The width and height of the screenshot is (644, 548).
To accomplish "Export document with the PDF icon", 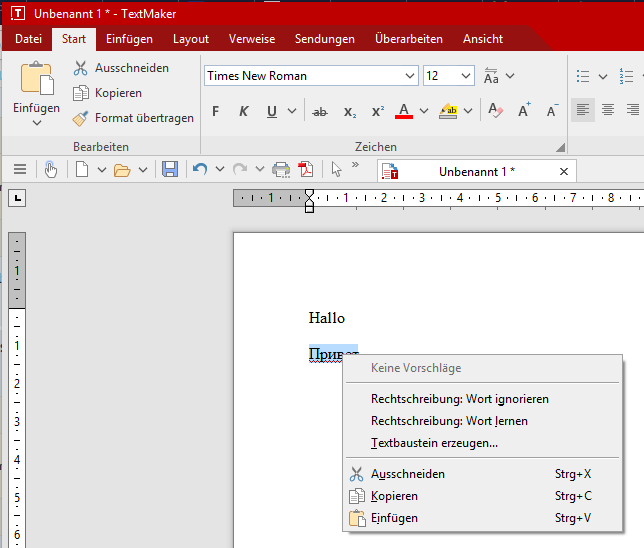I will point(305,170).
